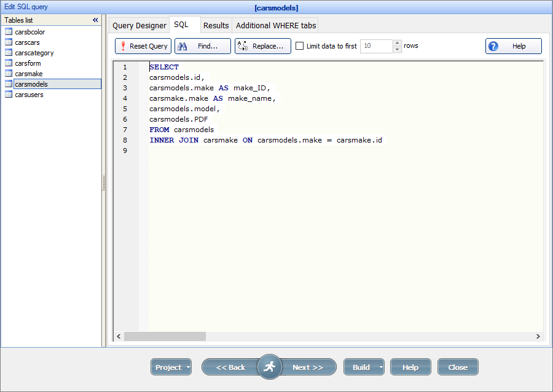Select the carsusers table icon
This screenshot has width=553, height=392.
tap(9, 94)
